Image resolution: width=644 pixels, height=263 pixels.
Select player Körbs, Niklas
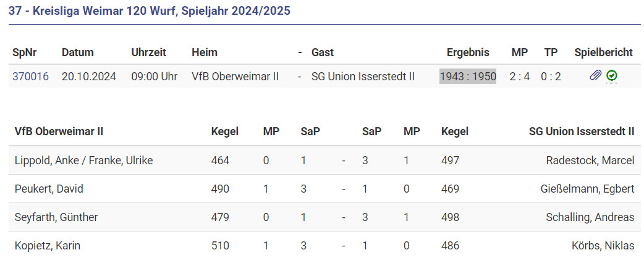tap(603, 246)
